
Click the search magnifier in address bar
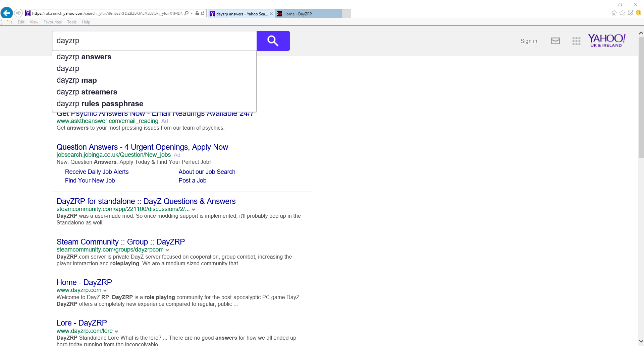click(186, 13)
